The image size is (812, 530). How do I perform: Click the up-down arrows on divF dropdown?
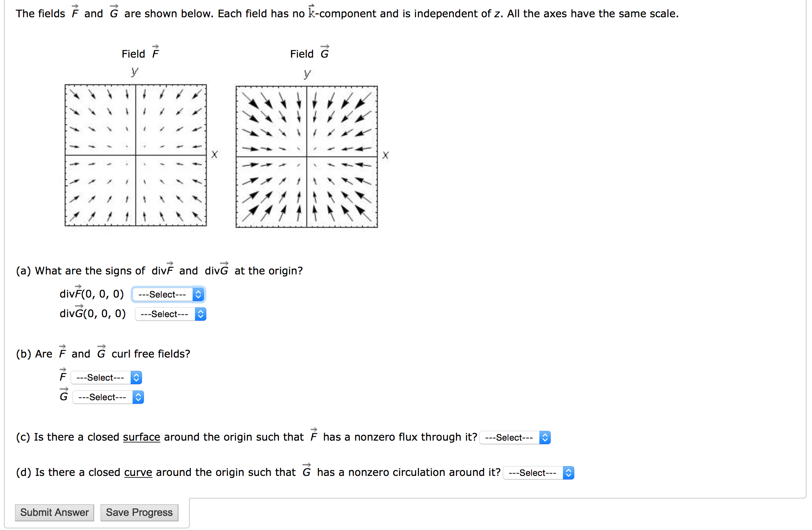pyautogui.click(x=198, y=294)
